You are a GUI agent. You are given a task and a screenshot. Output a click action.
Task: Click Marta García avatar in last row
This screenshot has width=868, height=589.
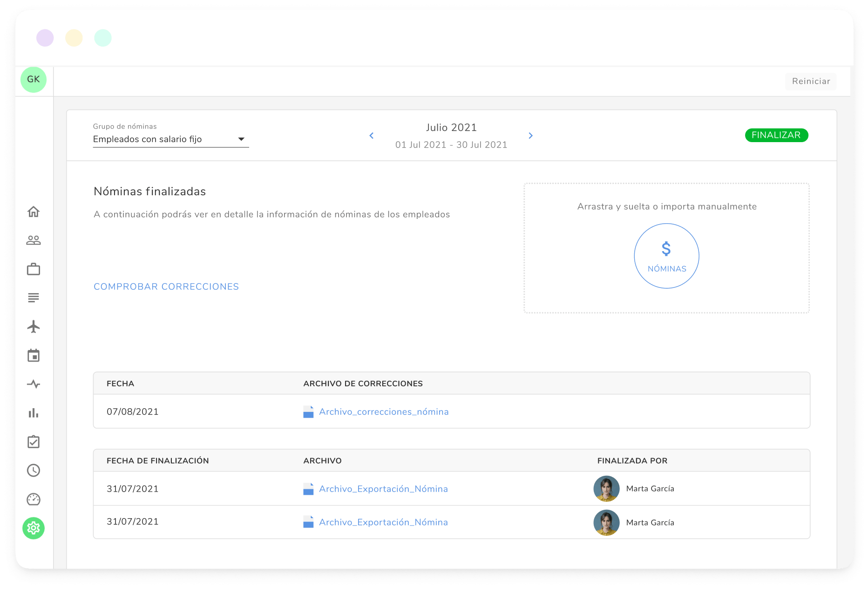606,522
